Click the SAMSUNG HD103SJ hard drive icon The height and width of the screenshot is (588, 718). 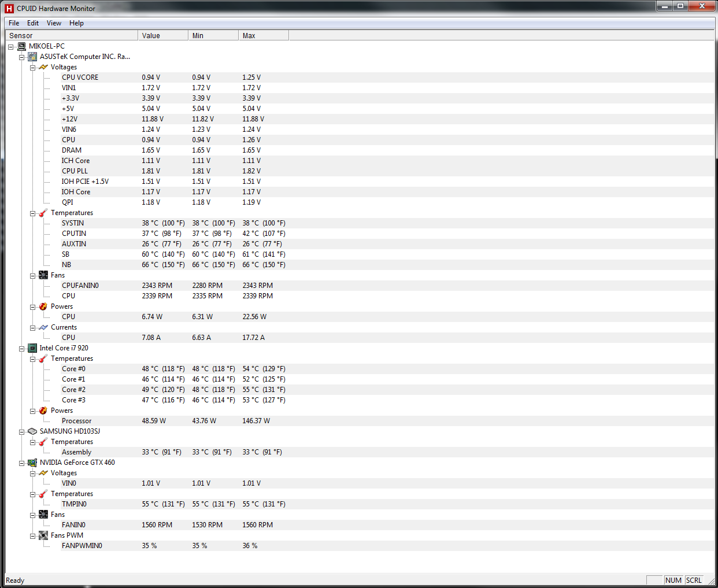(32, 431)
